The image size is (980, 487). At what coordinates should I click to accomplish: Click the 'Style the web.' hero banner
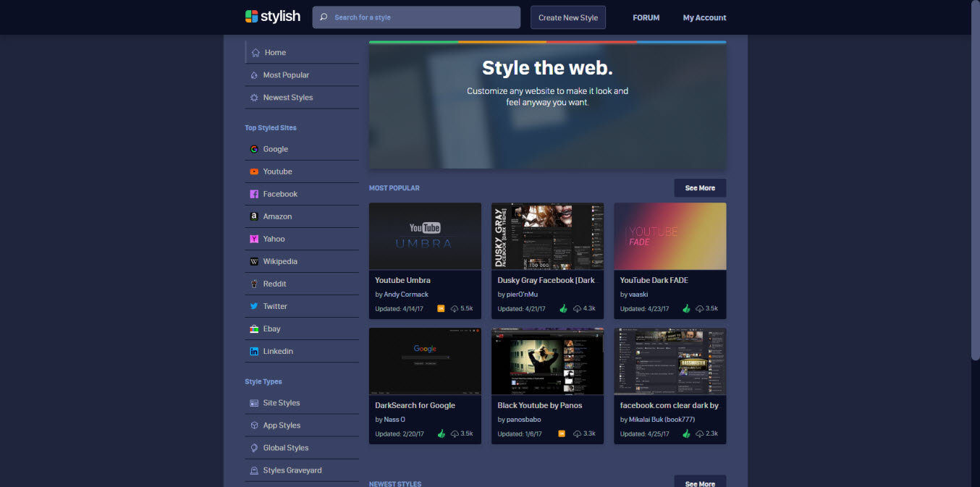coord(547,105)
